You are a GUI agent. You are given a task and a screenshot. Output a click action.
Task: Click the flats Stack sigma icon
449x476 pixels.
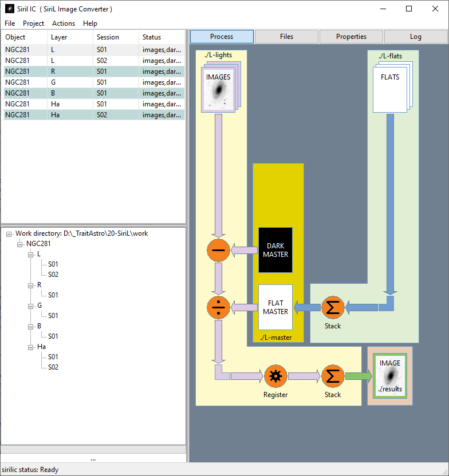(333, 307)
